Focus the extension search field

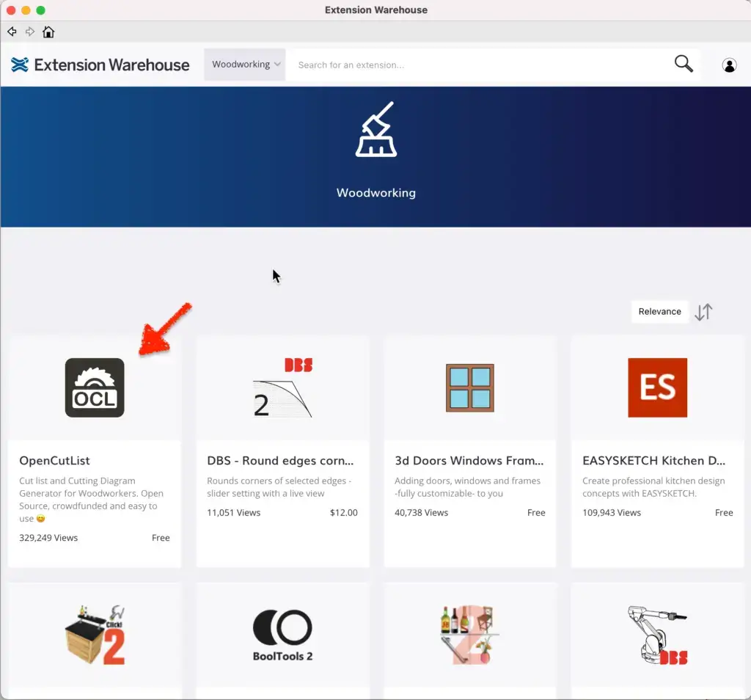479,65
